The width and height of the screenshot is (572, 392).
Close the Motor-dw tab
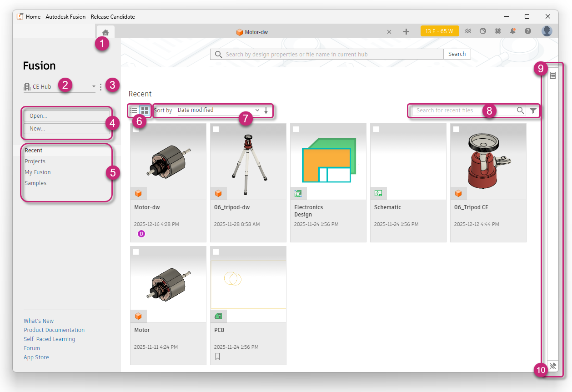tap(389, 32)
